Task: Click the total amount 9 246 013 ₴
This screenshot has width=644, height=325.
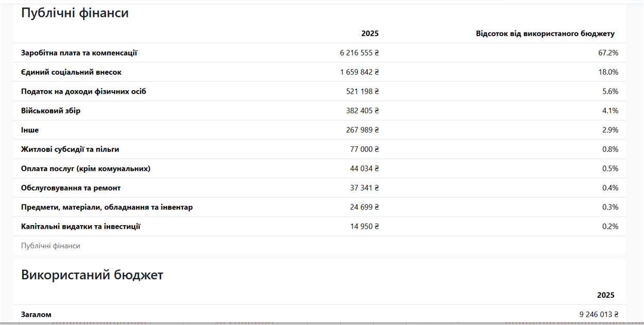Action: click(599, 314)
